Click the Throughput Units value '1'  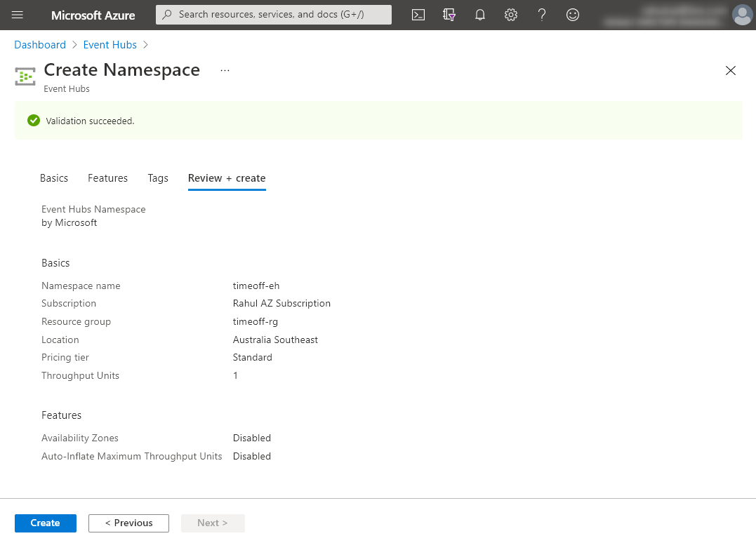click(235, 376)
